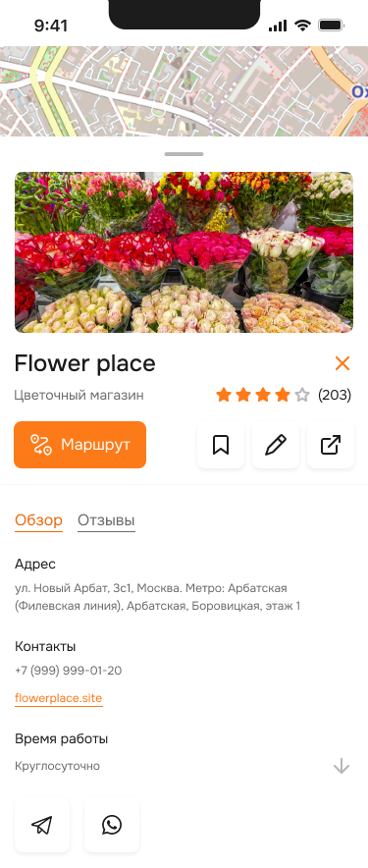The image size is (368, 868).
Task: Tap the first rating star
Action: [x=224, y=395]
